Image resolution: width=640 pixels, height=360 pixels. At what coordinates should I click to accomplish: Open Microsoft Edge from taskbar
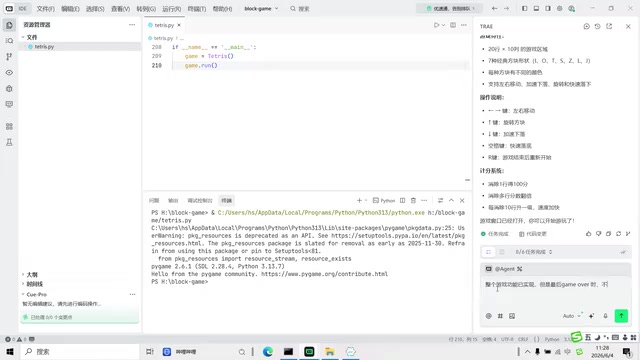(268, 352)
